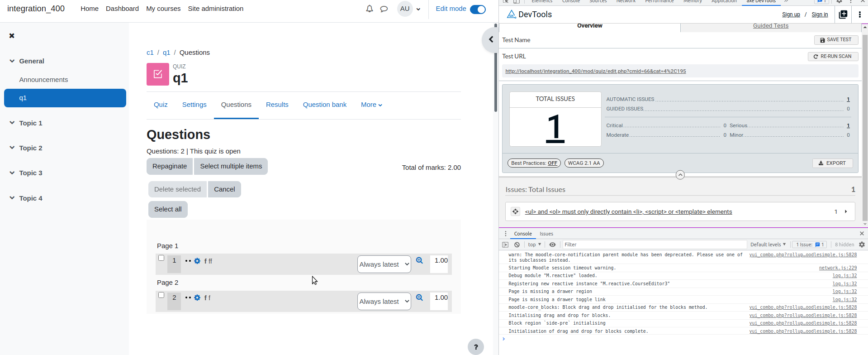Image resolution: width=868 pixels, height=355 pixels.
Task: Toggle Best Practices OFF pill
Action: [534, 163]
